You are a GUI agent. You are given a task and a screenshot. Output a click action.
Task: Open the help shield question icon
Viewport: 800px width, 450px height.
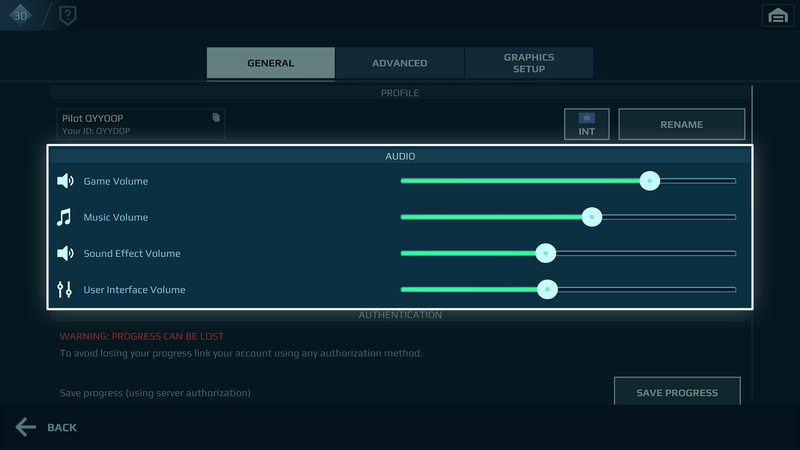(x=67, y=15)
